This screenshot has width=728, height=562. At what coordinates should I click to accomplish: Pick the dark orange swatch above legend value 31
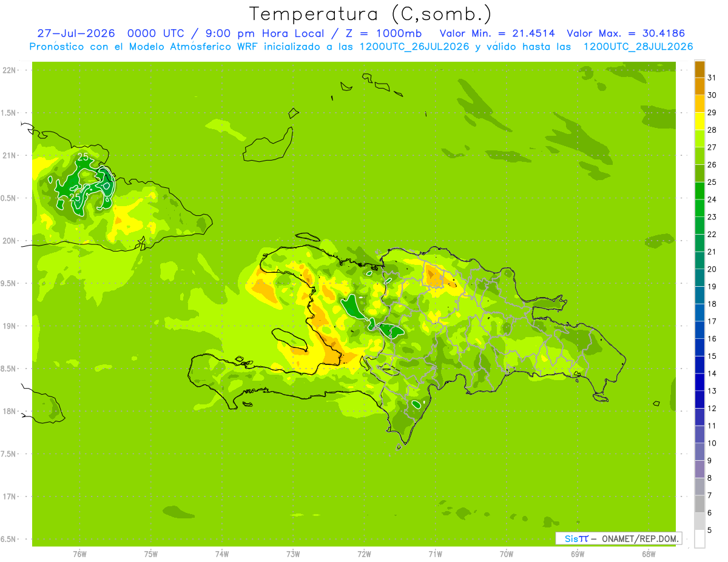click(699, 70)
